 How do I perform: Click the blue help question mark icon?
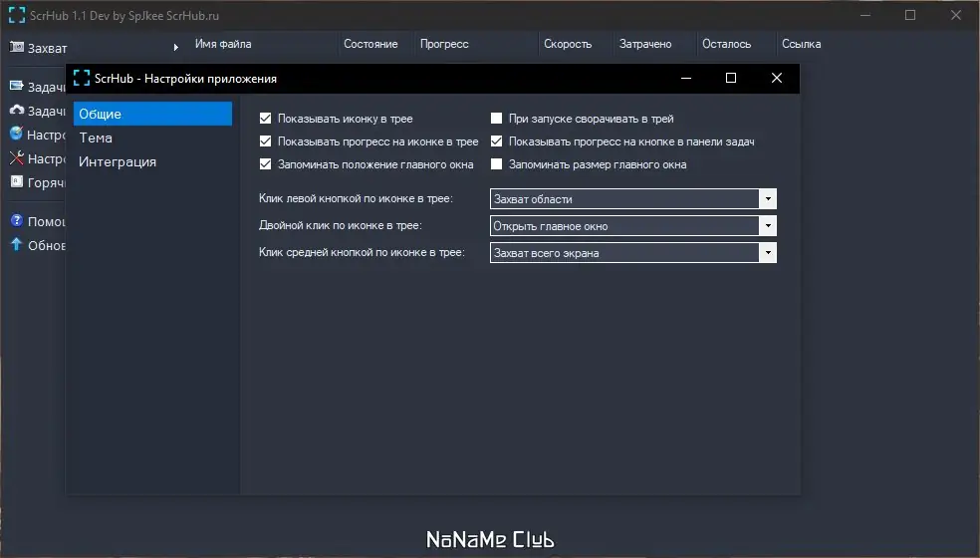(17, 220)
